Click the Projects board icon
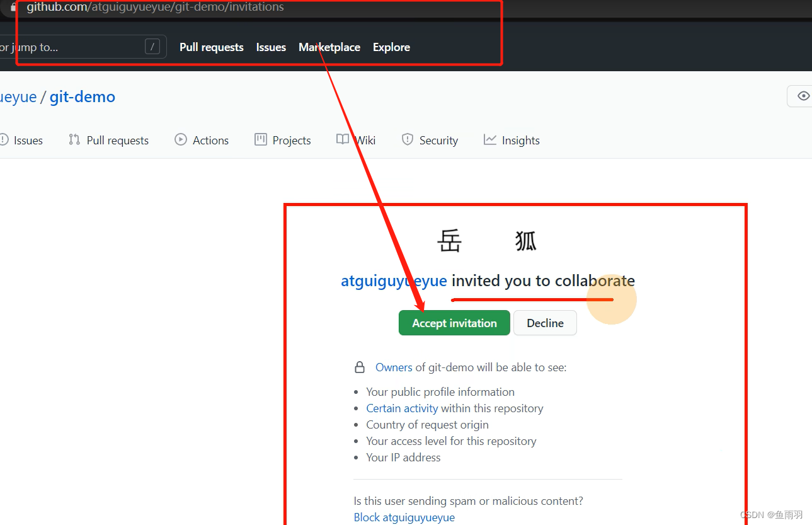Screen dimensions: 812x525 (261, 140)
